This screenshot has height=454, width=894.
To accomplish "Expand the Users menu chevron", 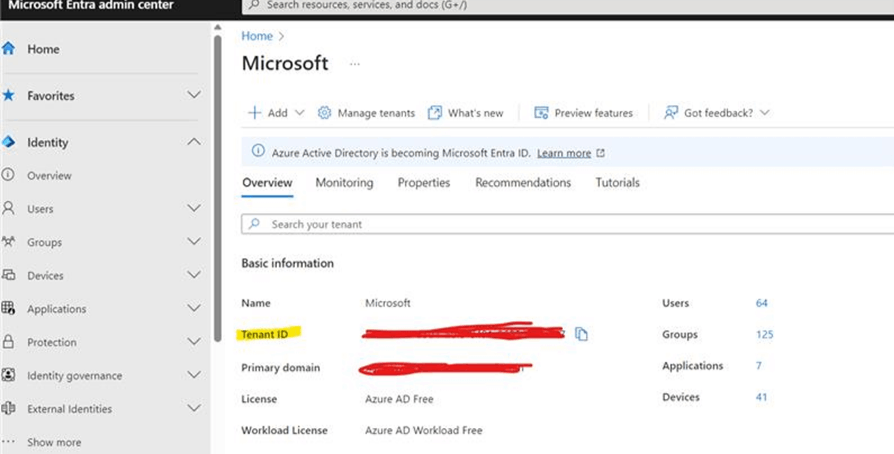I will click(194, 208).
